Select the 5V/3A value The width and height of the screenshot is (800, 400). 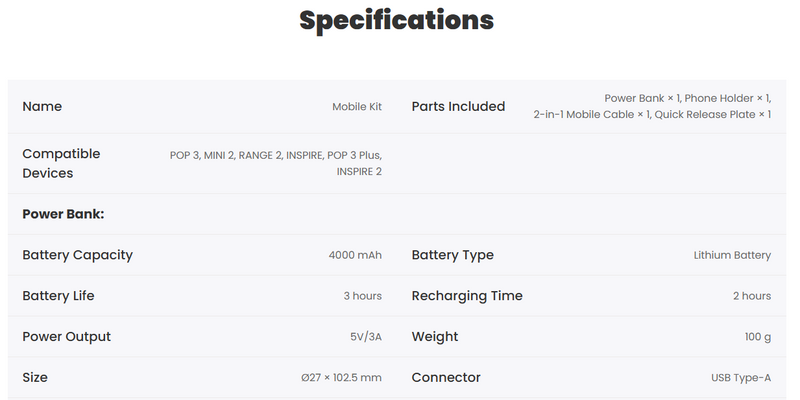pos(366,337)
